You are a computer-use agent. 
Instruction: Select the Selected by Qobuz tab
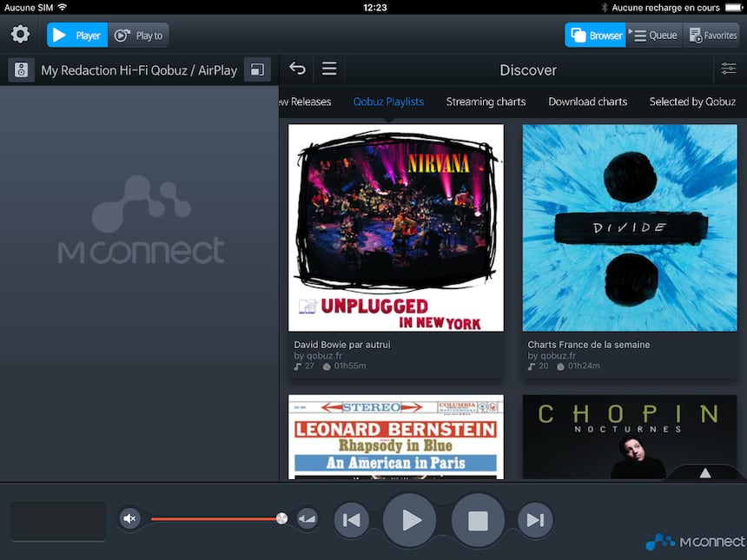pyautogui.click(x=692, y=102)
